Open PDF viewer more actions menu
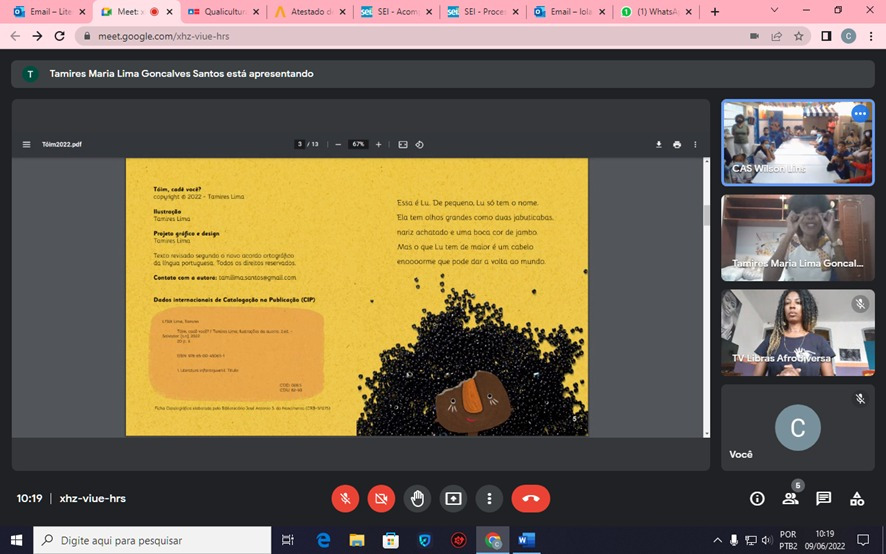 (x=695, y=145)
